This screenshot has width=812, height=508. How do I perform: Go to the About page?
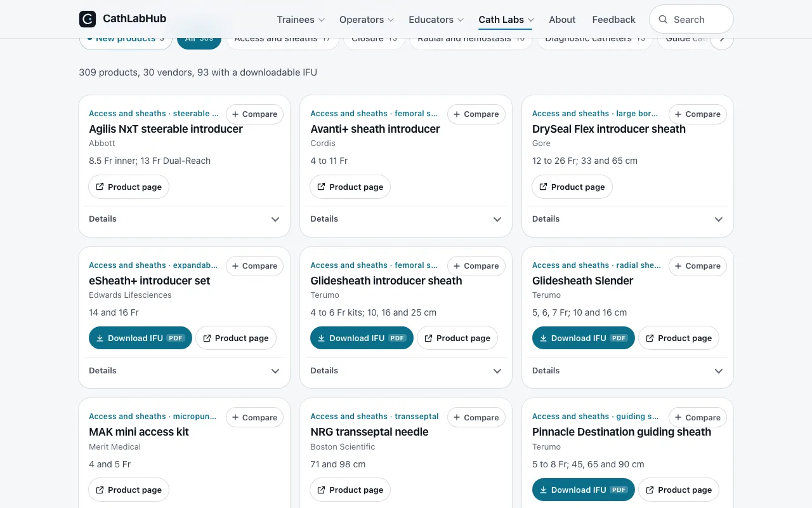[x=563, y=20]
